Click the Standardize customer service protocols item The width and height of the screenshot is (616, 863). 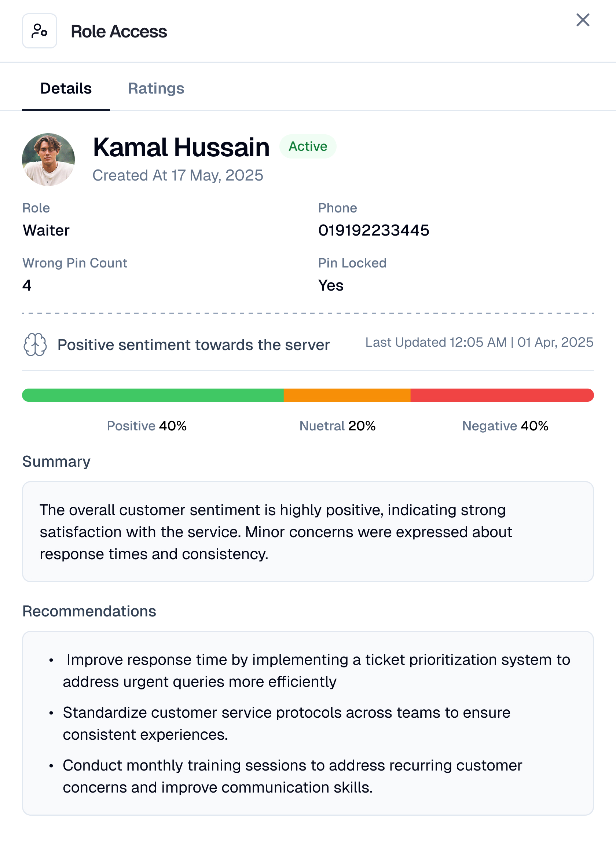click(286, 723)
